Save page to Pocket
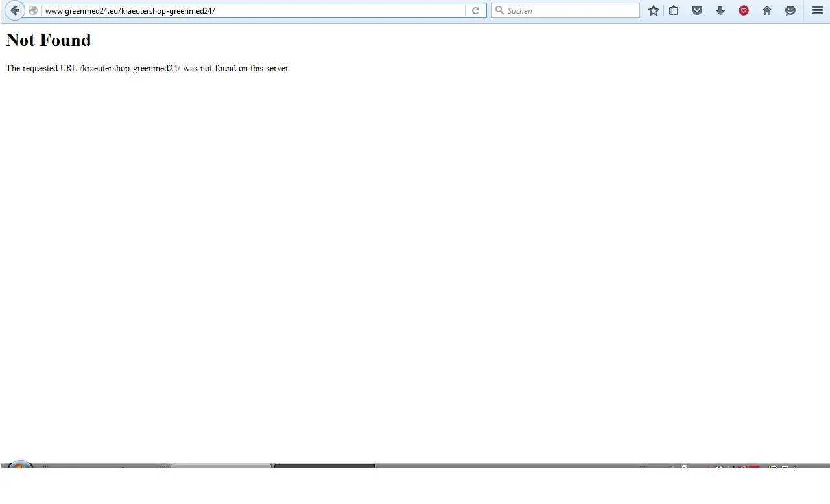Image resolution: width=830 pixels, height=504 pixels. (697, 10)
